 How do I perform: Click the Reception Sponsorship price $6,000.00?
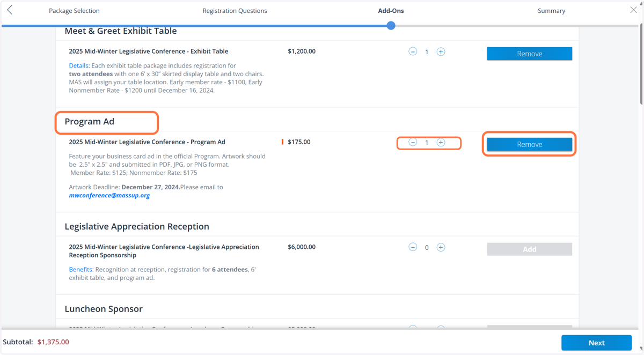(x=302, y=247)
